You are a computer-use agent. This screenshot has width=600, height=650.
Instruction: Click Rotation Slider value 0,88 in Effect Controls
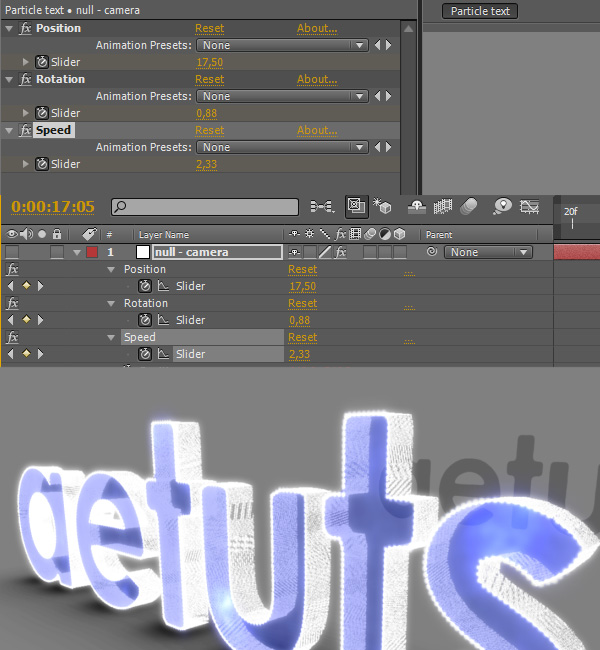pyautogui.click(x=206, y=113)
